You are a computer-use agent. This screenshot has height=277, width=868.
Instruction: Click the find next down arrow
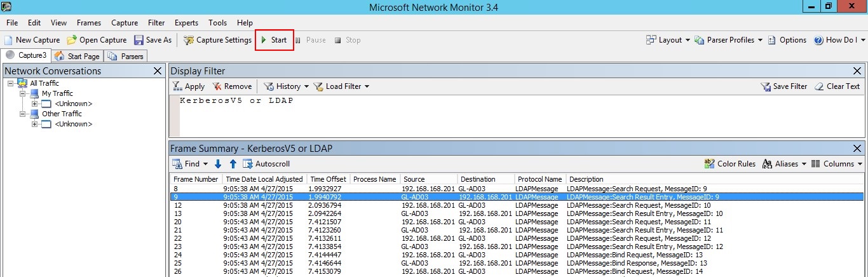218,164
